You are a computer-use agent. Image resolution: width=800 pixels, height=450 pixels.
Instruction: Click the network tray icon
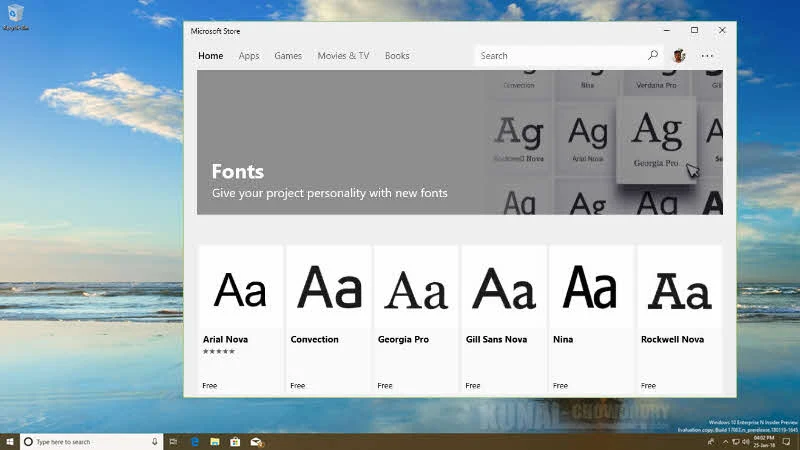[736, 442]
